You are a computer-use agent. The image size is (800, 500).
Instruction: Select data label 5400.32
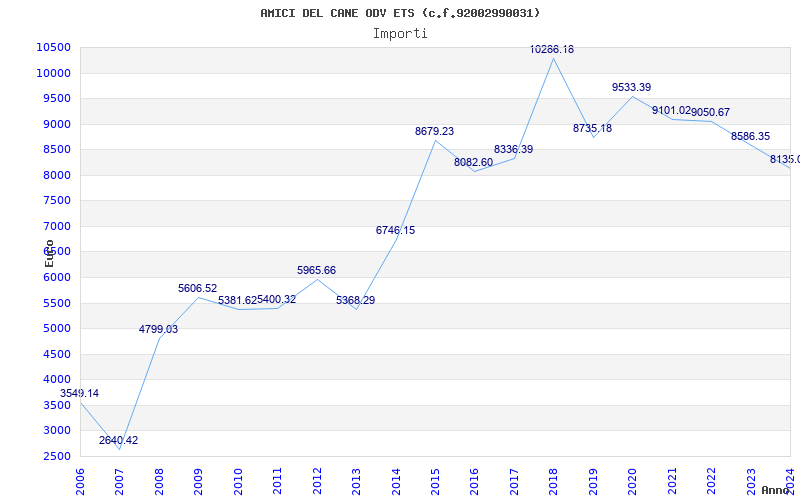(277, 299)
